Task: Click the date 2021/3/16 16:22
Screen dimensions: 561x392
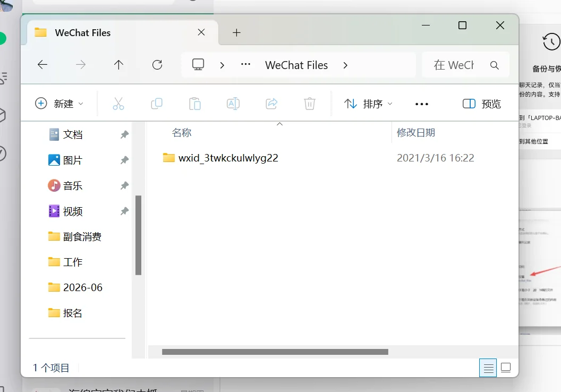Action: (436, 158)
